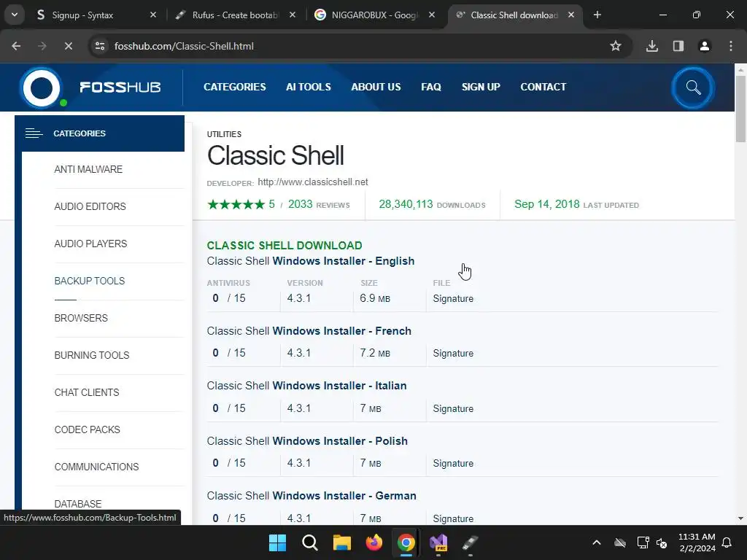Image resolution: width=747 pixels, height=560 pixels.
Task: Open File Explorer from taskbar
Action: tap(342, 542)
